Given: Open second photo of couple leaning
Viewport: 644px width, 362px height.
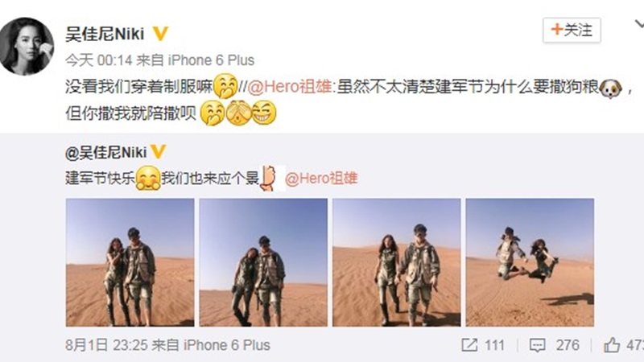Looking at the screenshot, I should pyautogui.click(x=263, y=262).
